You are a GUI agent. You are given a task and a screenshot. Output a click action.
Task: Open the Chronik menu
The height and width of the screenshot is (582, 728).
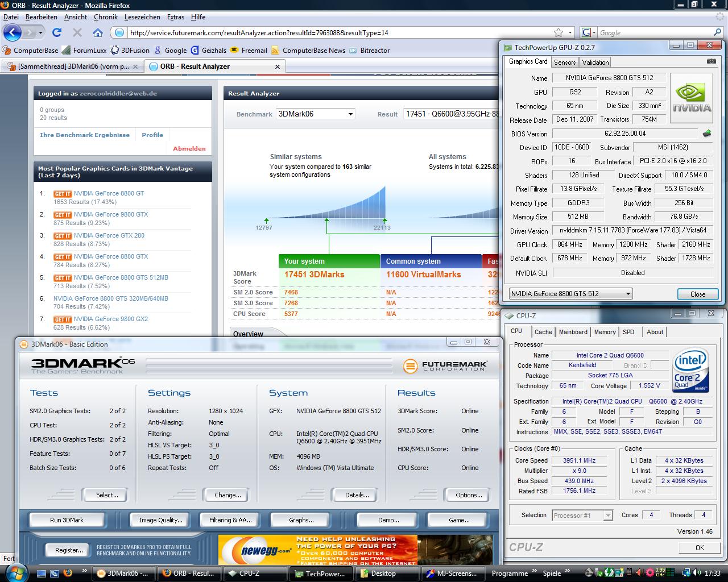click(106, 17)
